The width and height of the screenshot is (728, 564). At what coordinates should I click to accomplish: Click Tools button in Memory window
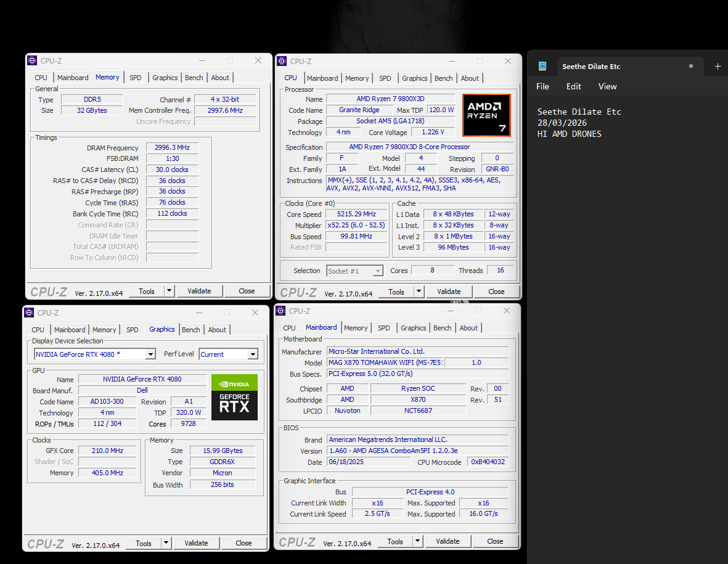[146, 291]
